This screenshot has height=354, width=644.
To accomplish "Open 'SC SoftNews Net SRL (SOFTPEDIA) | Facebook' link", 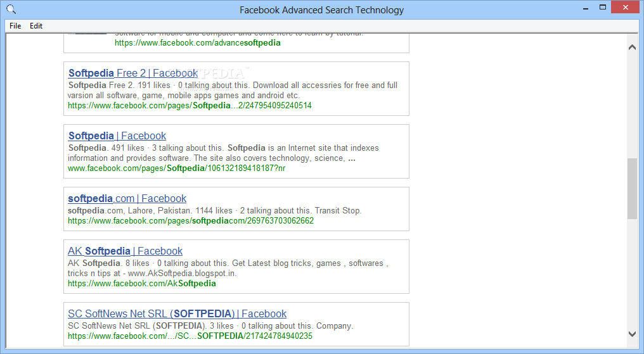I will 177,314.
